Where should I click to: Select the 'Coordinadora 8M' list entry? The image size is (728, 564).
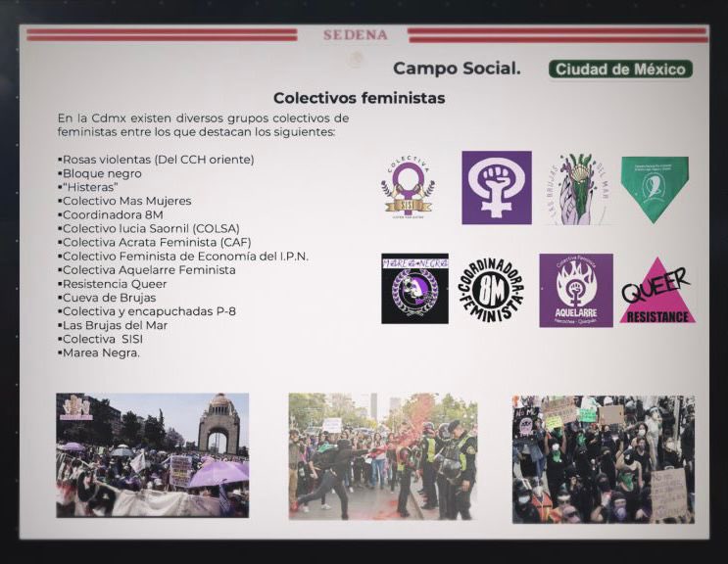pos(111,214)
